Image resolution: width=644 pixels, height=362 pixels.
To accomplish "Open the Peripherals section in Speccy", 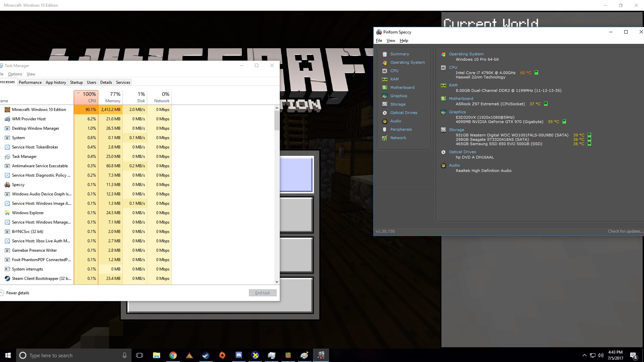I will [x=401, y=129].
